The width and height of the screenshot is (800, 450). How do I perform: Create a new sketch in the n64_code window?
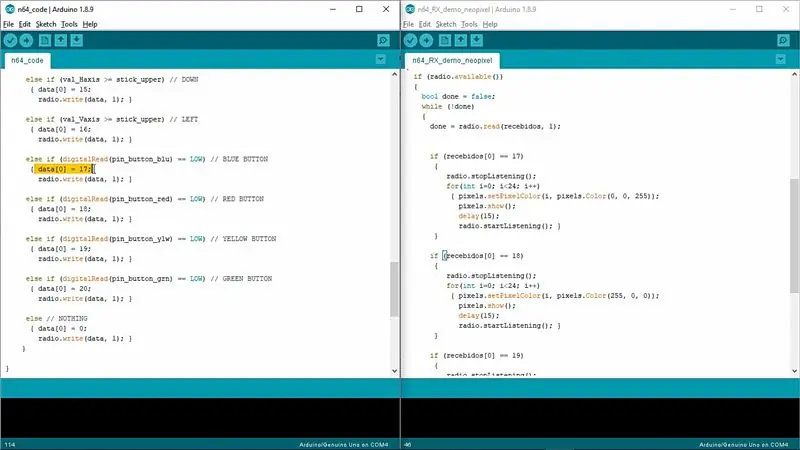pos(45,40)
